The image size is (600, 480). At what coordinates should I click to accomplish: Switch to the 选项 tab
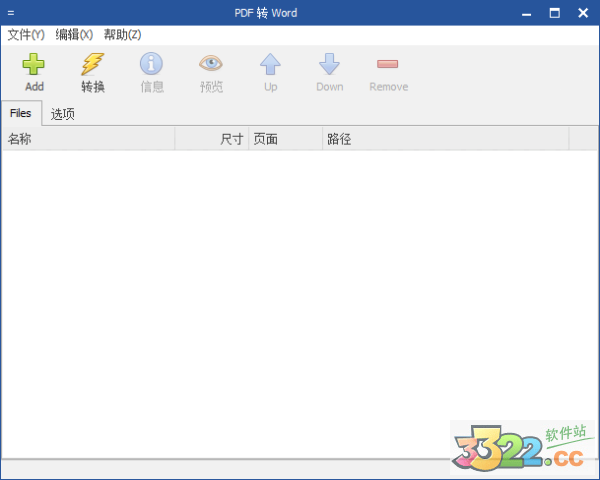tap(63, 114)
